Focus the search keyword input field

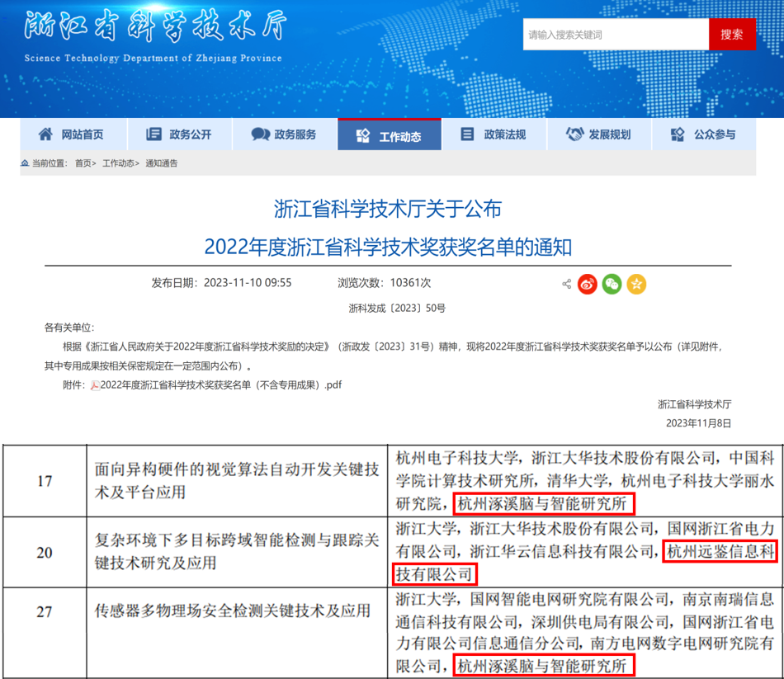click(x=616, y=35)
